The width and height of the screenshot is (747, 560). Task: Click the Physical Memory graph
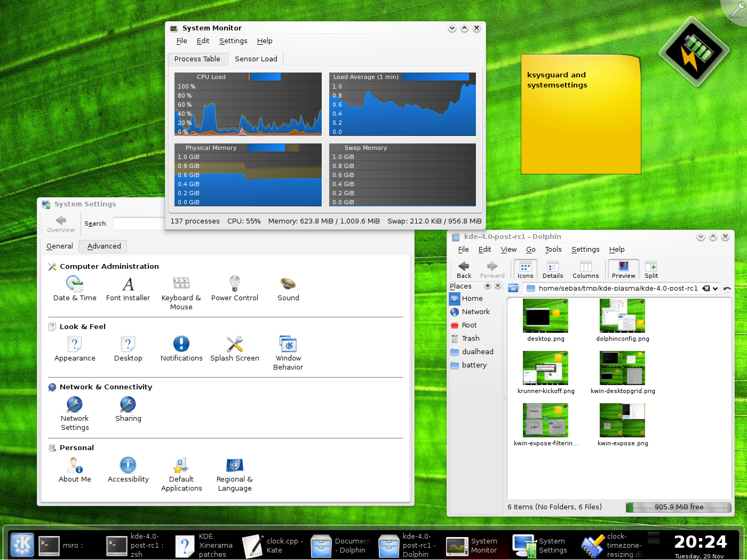(x=248, y=175)
